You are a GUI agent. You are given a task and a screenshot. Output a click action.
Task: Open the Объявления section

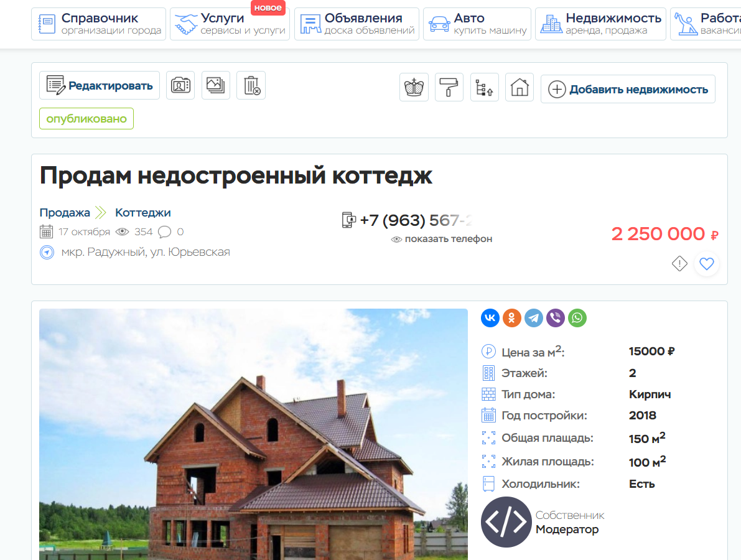click(357, 24)
